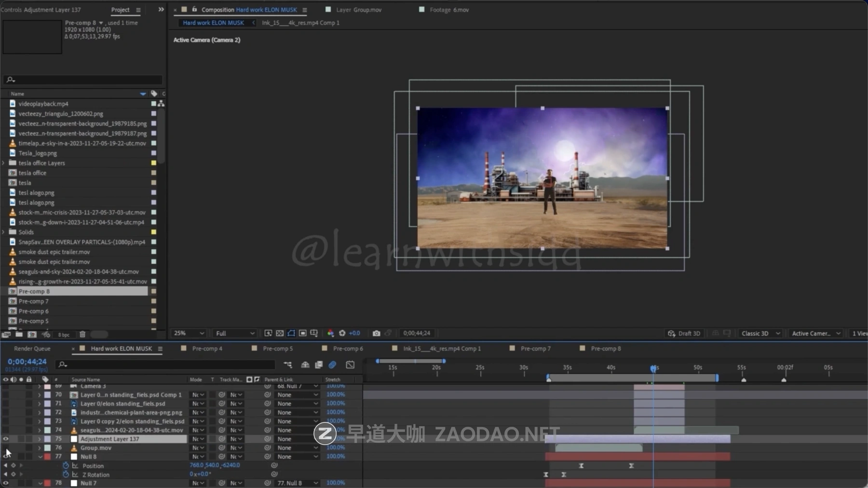Toggle the Draft 3D button
The width and height of the screenshot is (868, 488).
pyautogui.click(x=684, y=334)
